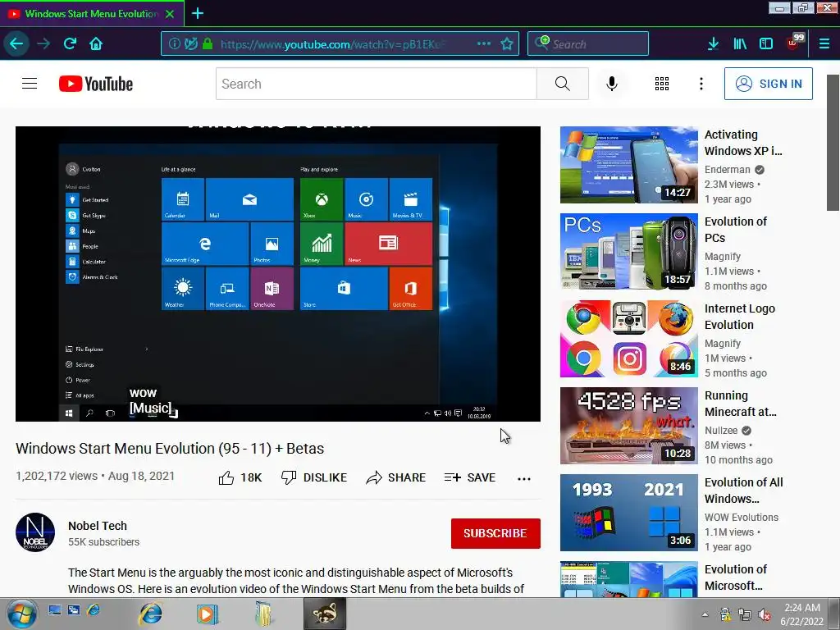
Task: Toggle the browser sidebar icon
Action: click(766, 43)
